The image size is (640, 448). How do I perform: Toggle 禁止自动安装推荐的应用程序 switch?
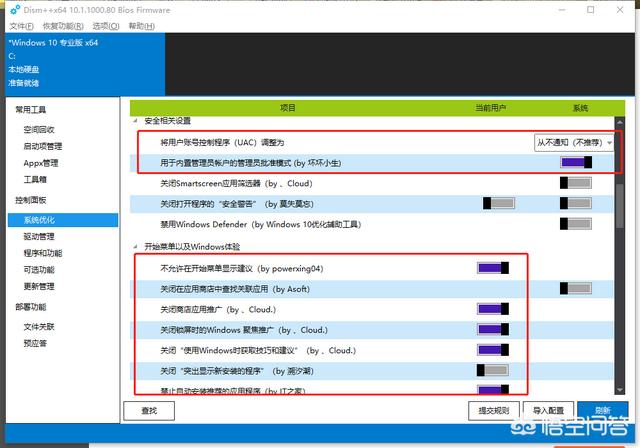coord(493,390)
